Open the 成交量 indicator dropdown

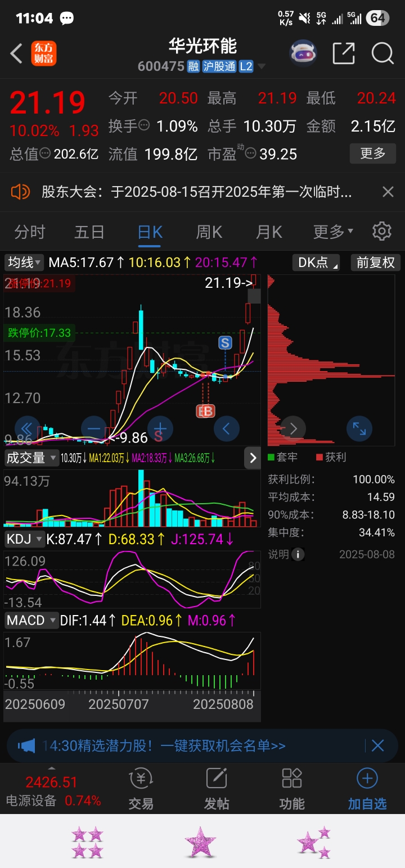(31, 458)
